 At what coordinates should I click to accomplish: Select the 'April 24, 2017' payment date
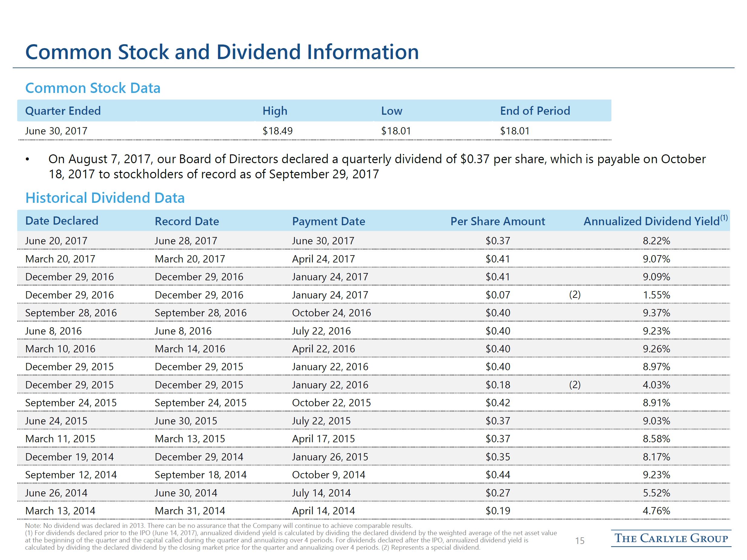(x=324, y=259)
